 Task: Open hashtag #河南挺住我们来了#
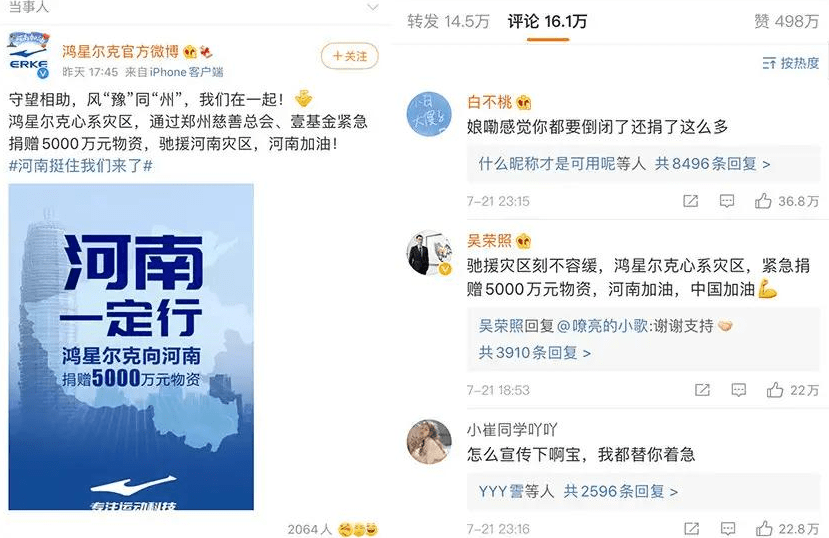[81, 166]
